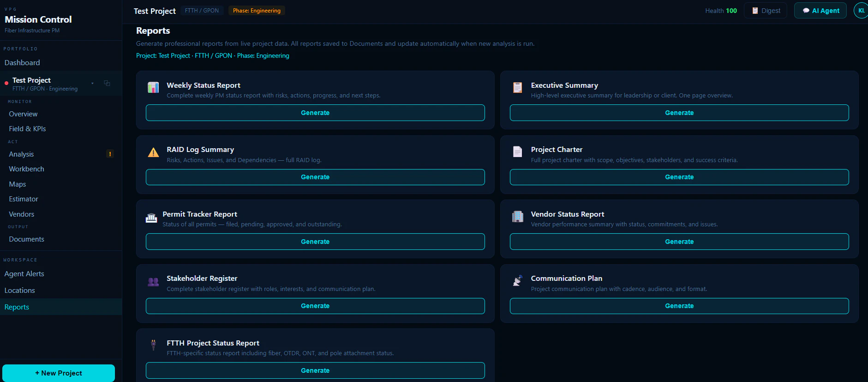Open the Vendors page
This screenshot has height=382, width=868.
pyautogui.click(x=22, y=214)
